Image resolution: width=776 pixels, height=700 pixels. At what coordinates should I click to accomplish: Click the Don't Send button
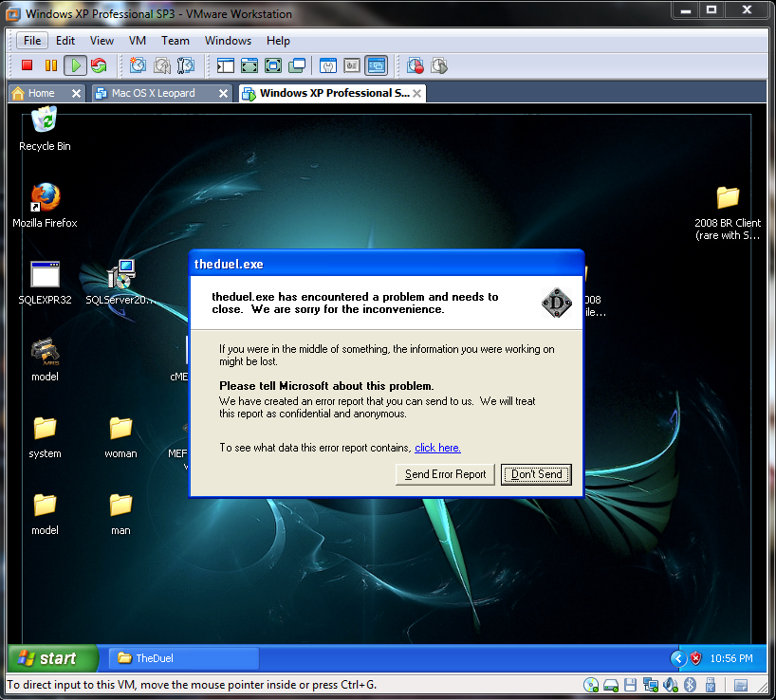click(x=536, y=474)
